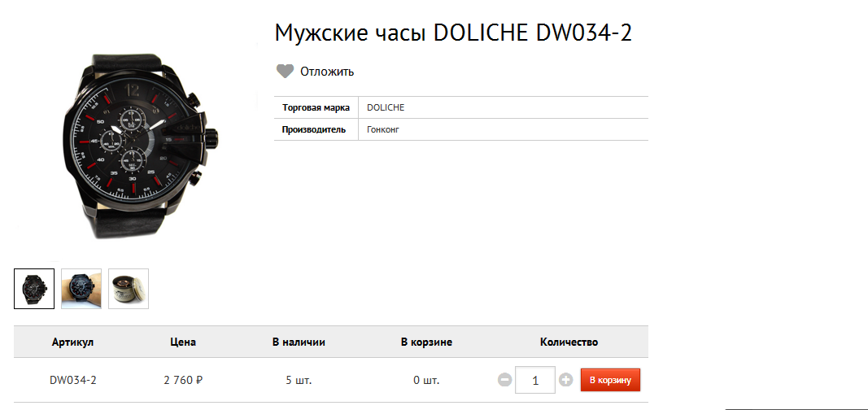Click the heart wishlist icon

(285, 72)
